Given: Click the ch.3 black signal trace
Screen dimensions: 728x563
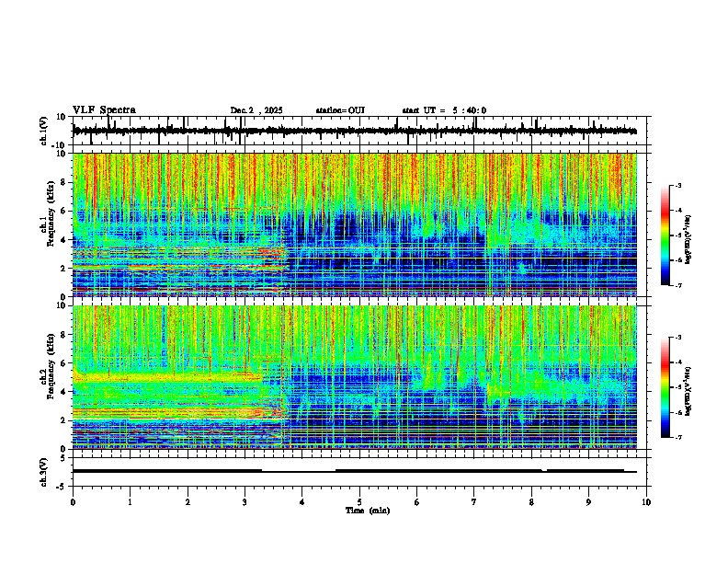Looking at the screenshot, I should [x=355, y=471].
